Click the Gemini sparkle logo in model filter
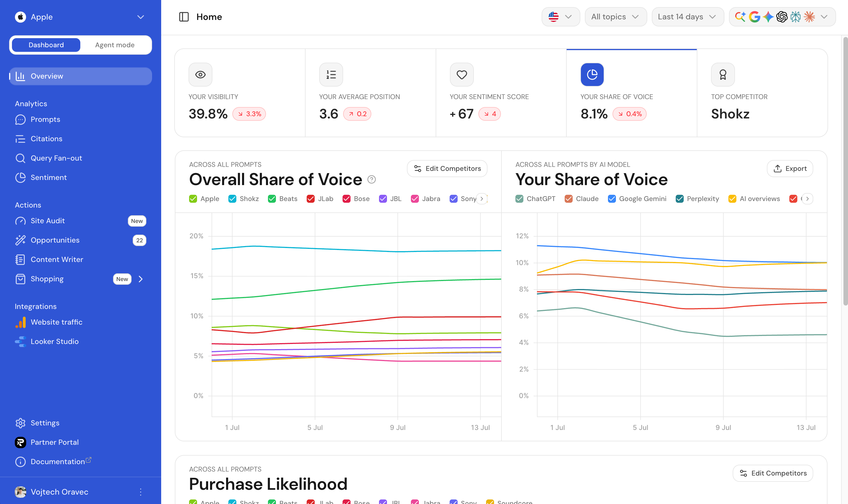Image resolution: width=848 pixels, height=504 pixels. (768, 17)
